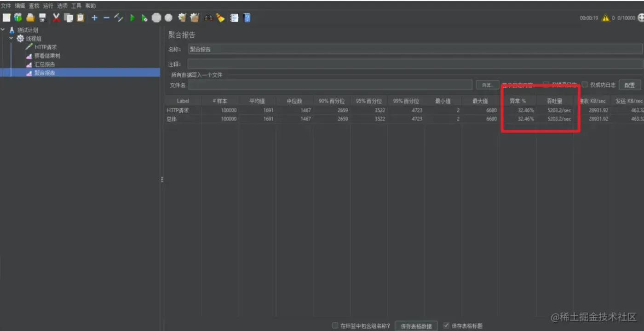
Task: Uncheck the 保存表格标题 checkbox
Action: pyautogui.click(x=446, y=325)
